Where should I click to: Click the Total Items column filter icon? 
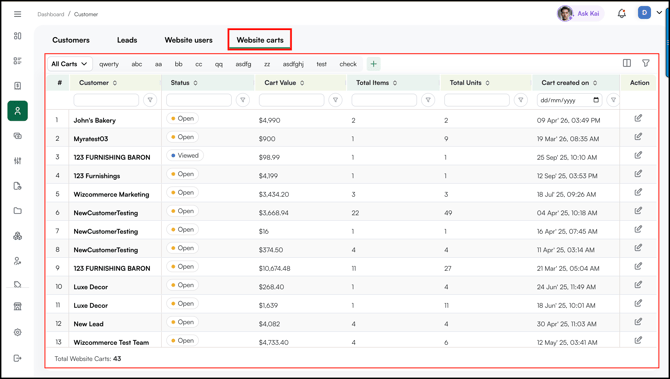click(x=428, y=100)
